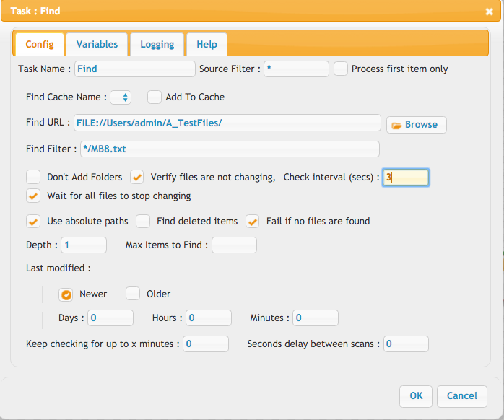The height and width of the screenshot is (420, 504).
Task: Open the Variables tab
Action: click(x=97, y=44)
